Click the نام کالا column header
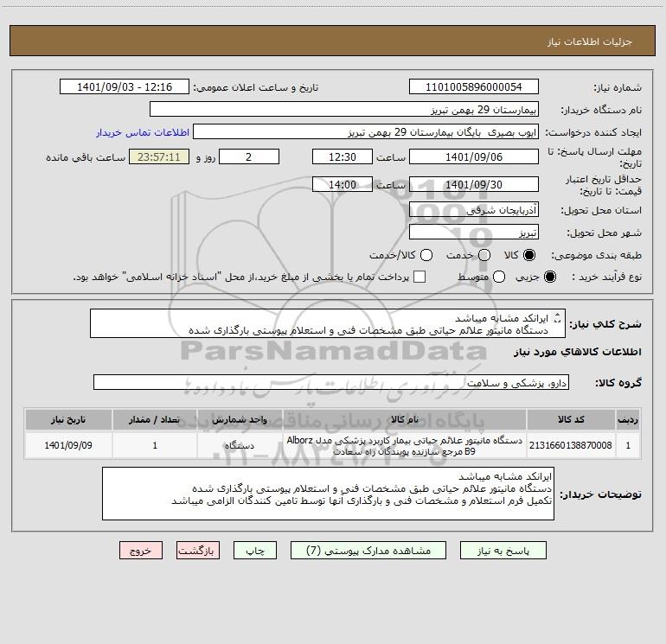666x644 pixels. point(405,419)
